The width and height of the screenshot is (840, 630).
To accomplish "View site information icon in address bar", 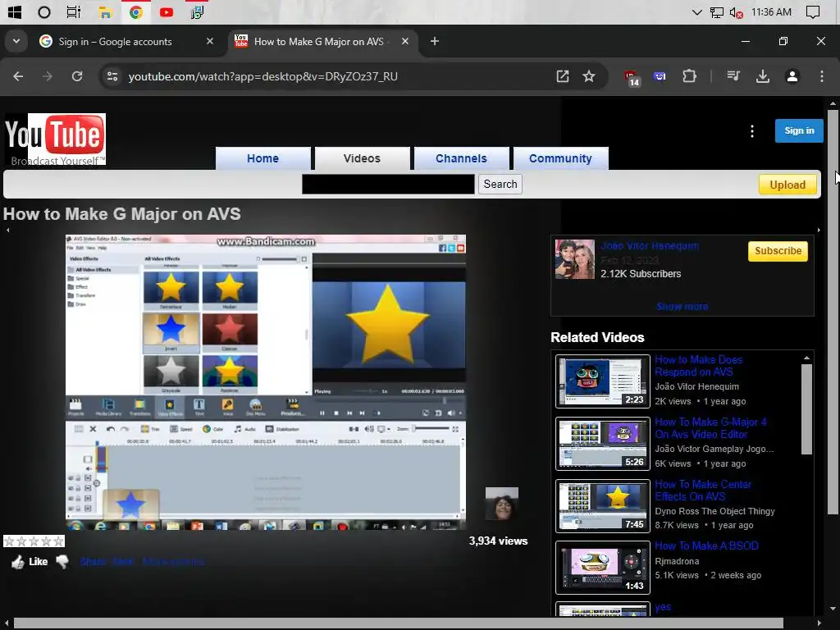I will (112, 76).
